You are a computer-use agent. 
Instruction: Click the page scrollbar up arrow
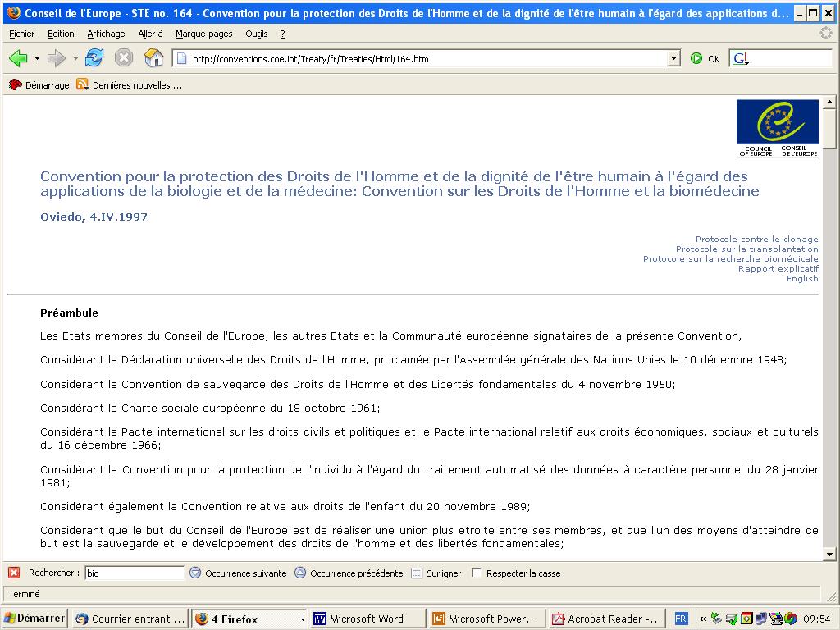829,102
